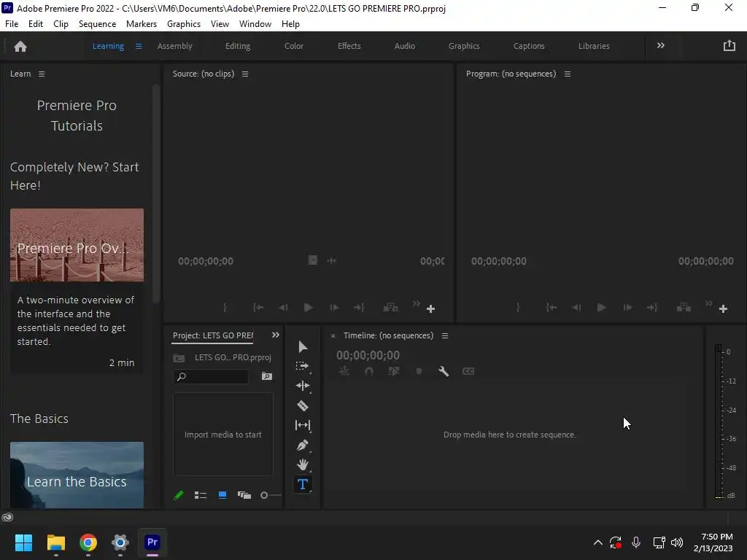
Task: Select the Slip tool
Action: point(303,425)
